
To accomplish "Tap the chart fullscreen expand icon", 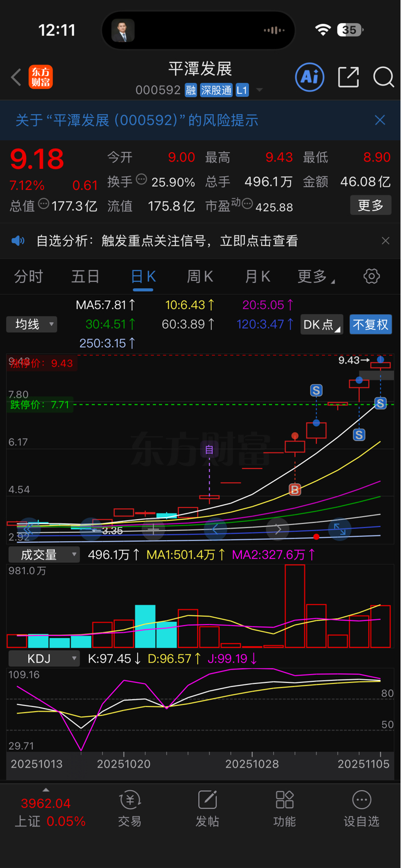I will [339, 529].
